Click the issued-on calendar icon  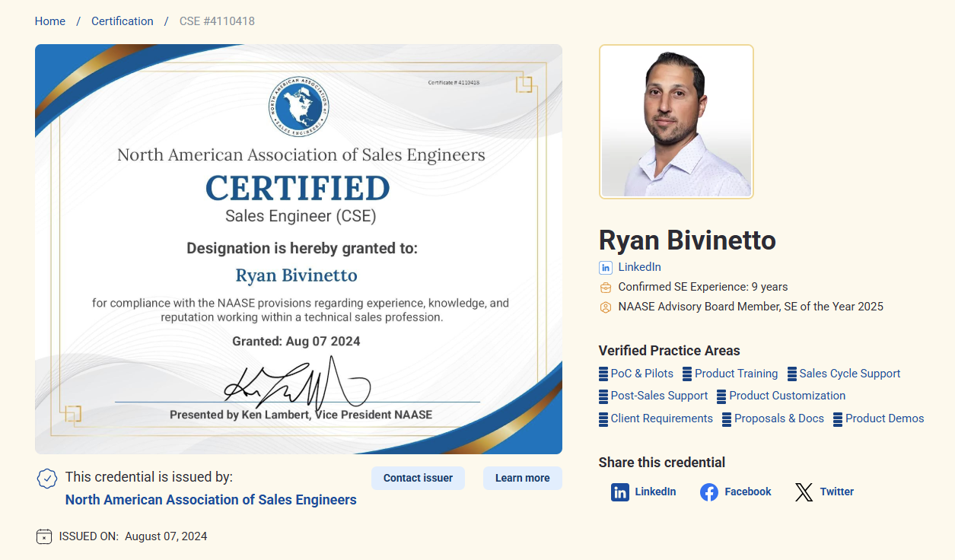(44, 536)
